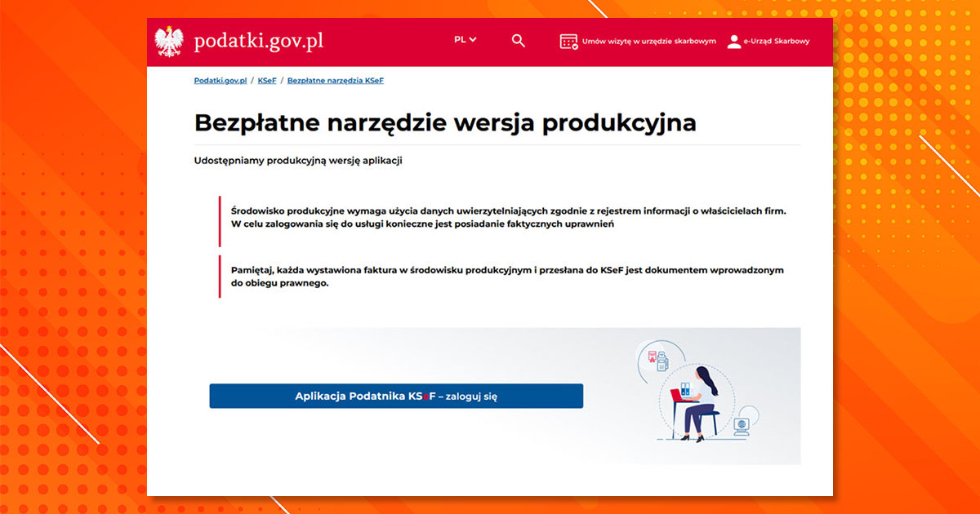Viewport: 980px width, 514px height.
Task: Click the 'Bezpłatne narzędzie wersja produkcyjna' heading
Action: point(445,122)
